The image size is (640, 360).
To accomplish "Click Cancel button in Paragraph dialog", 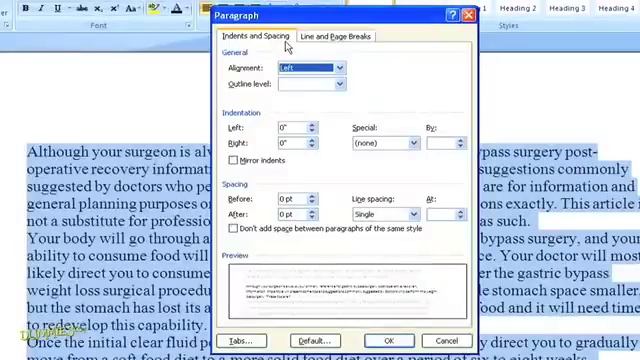I will pos(447,341).
